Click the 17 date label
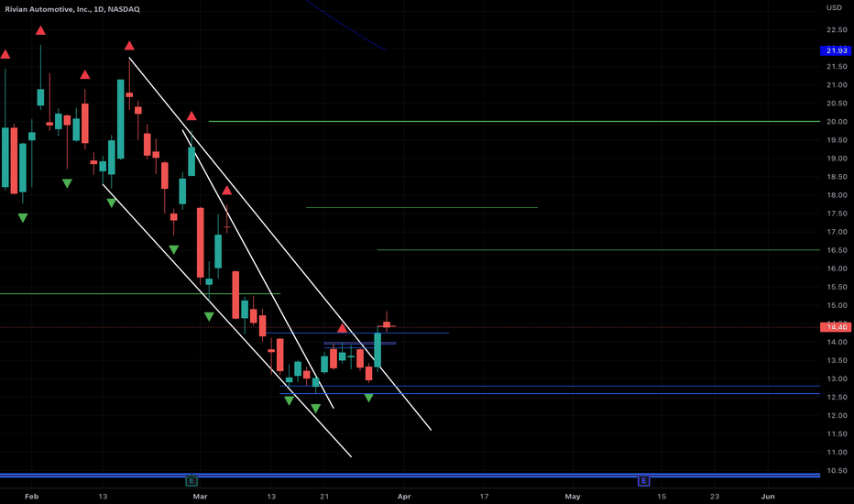854x504 pixels. point(484,497)
